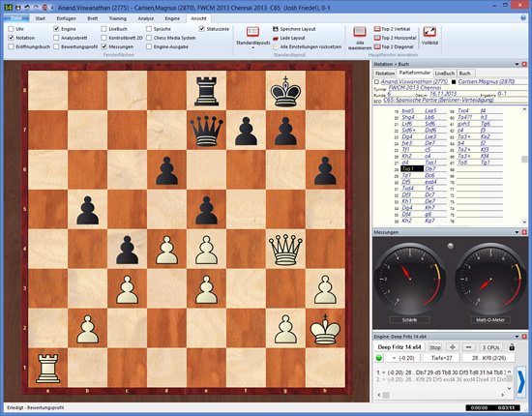Enable the LiveBuch checkbox
Image resolution: width=532 pixels, height=416 pixels.
[103, 29]
